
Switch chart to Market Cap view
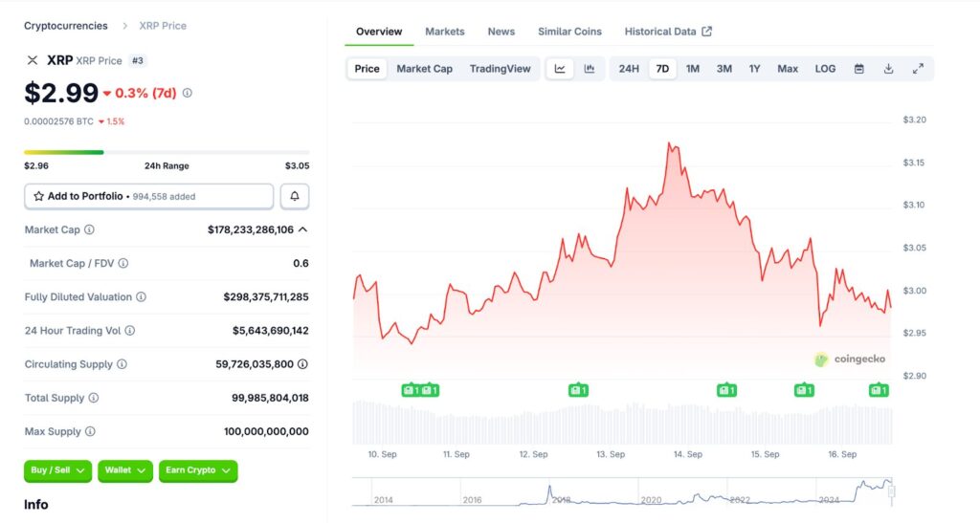tap(424, 69)
